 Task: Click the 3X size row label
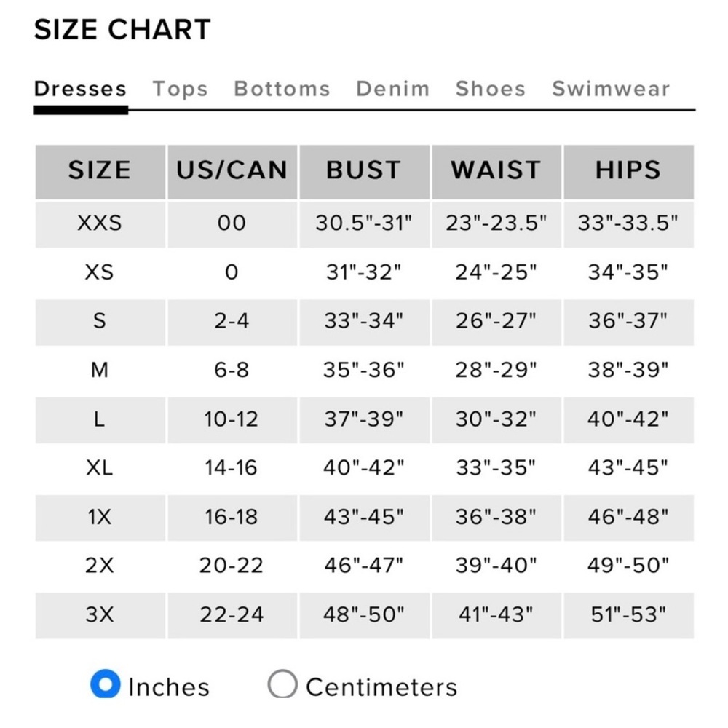pyautogui.click(x=99, y=614)
